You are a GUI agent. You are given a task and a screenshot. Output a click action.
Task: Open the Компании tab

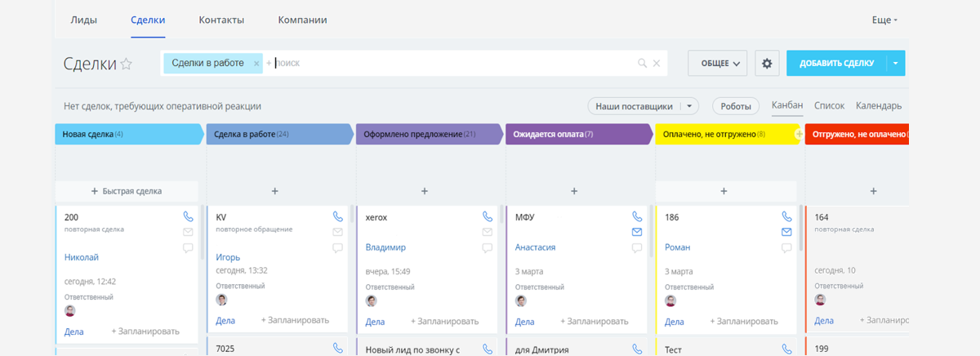[x=303, y=20]
